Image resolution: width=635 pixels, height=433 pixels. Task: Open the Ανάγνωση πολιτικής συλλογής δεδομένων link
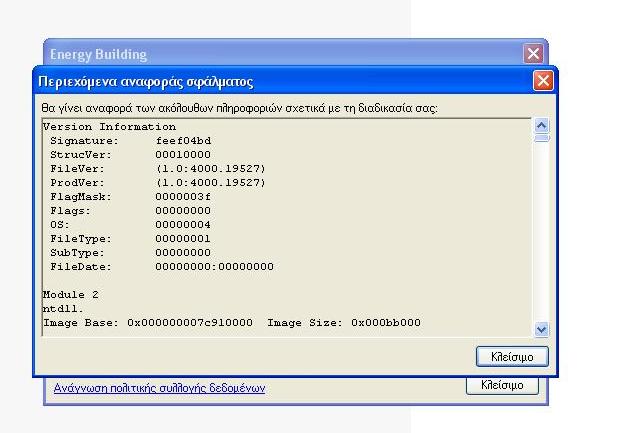[x=159, y=388]
